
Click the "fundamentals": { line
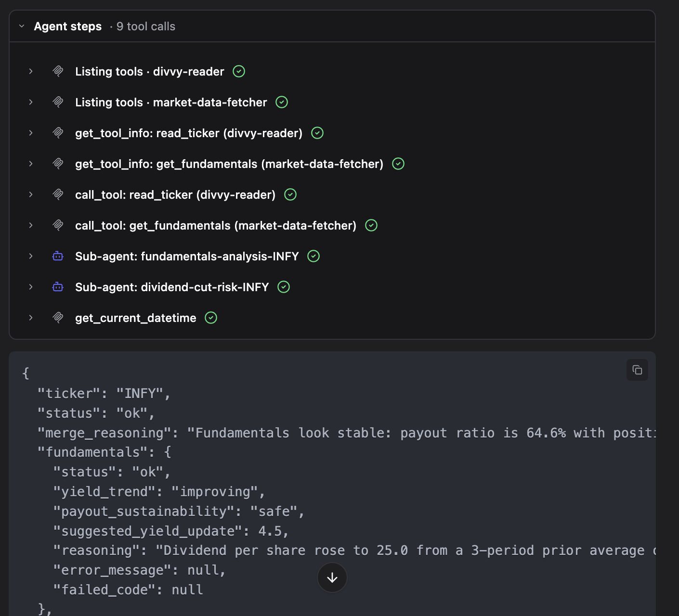104,452
